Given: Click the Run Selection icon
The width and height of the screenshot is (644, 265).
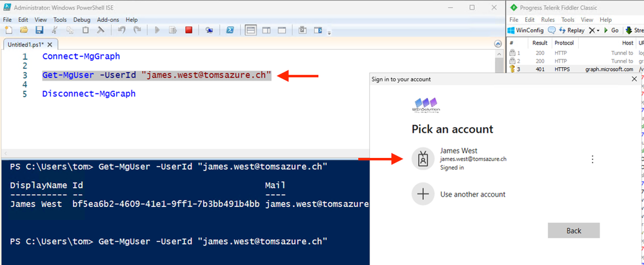Looking at the screenshot, I should 173,30.
